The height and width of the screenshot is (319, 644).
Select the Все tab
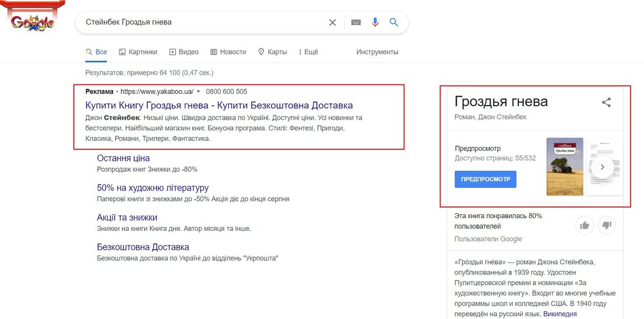[x=97, y=52]
